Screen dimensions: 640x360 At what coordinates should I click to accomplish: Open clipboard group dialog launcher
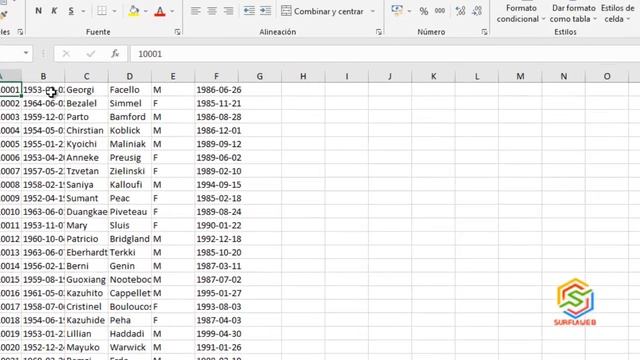pos(20,32)
